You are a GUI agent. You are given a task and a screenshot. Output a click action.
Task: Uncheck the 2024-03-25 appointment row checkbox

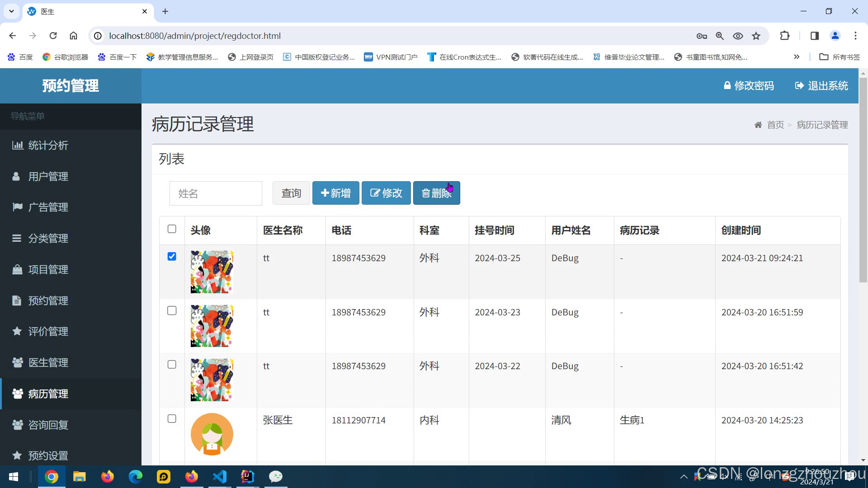coord(172,257)
